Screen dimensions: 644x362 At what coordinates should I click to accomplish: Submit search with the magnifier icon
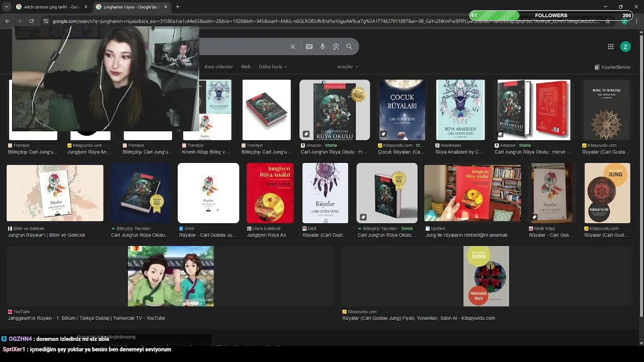pos(349,47)
